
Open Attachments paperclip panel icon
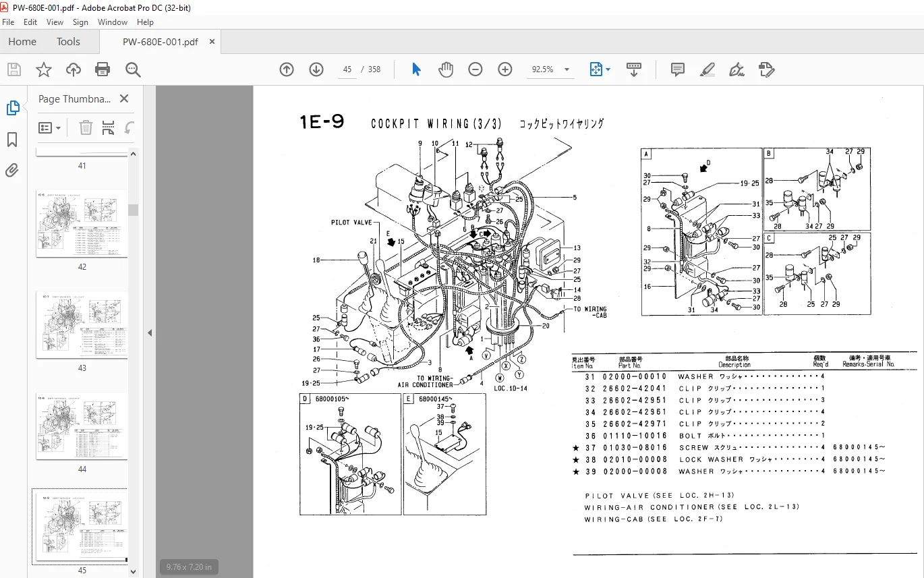(13, 170)
